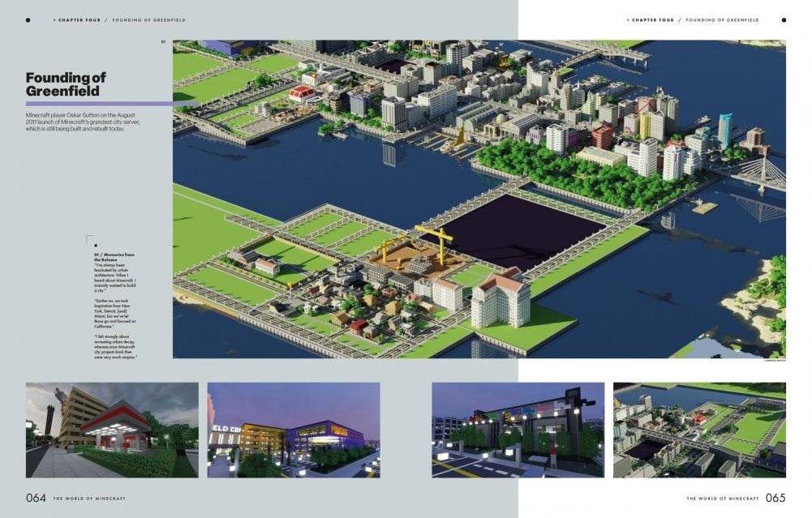The image size is (812, 518).
Task: Click the tall white building with the red roof
Action: point(500,299)
